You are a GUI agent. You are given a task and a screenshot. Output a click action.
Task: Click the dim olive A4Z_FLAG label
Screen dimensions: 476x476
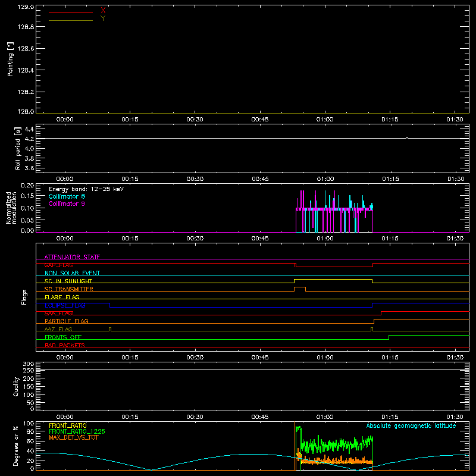(58, 330)
